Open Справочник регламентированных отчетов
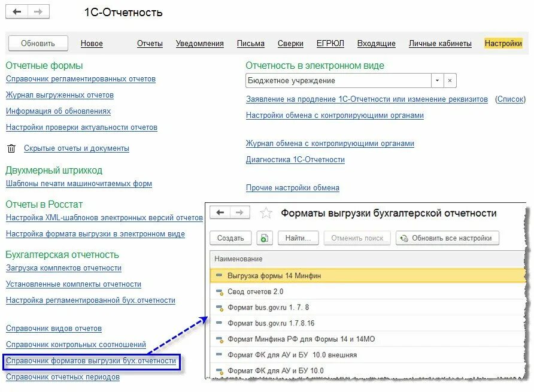The image size is (534, 392). 81,79
